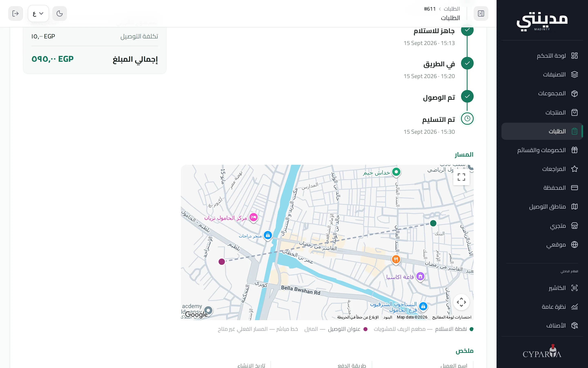Image resolution: width=588 pixels, height=368 pixels.
Task: Click the package search icon for الأصناف
Action: [x=574, y=325]
